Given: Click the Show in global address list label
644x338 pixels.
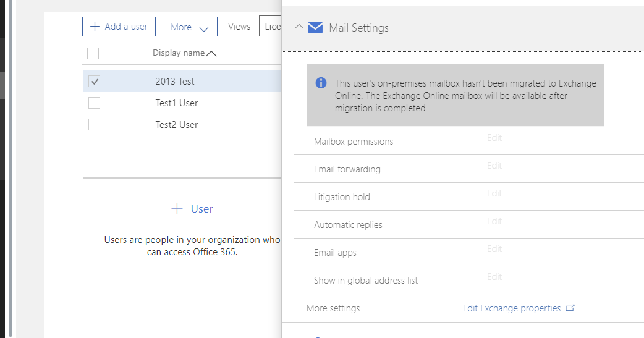Looking at the screenshot, I should point(366,281).
